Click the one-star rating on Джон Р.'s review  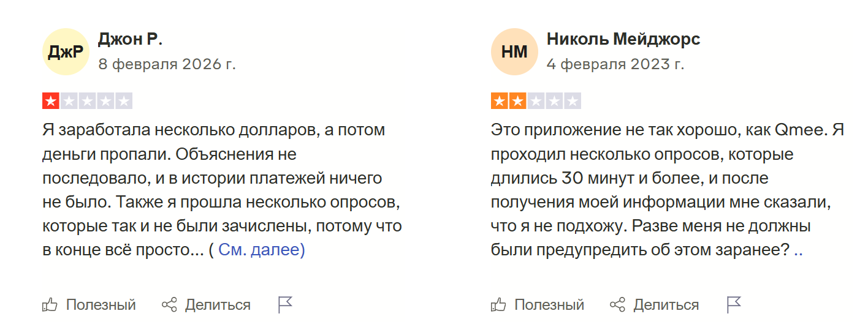point(87,101)
